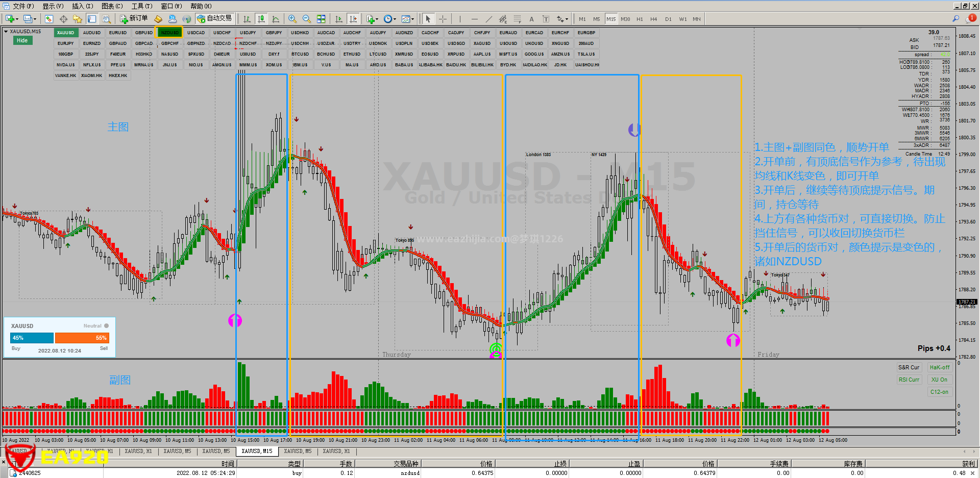Expand the templates dropdown arrow
Image resolution: width=980 pixels, height=478 pixels.
coord(412,19)
